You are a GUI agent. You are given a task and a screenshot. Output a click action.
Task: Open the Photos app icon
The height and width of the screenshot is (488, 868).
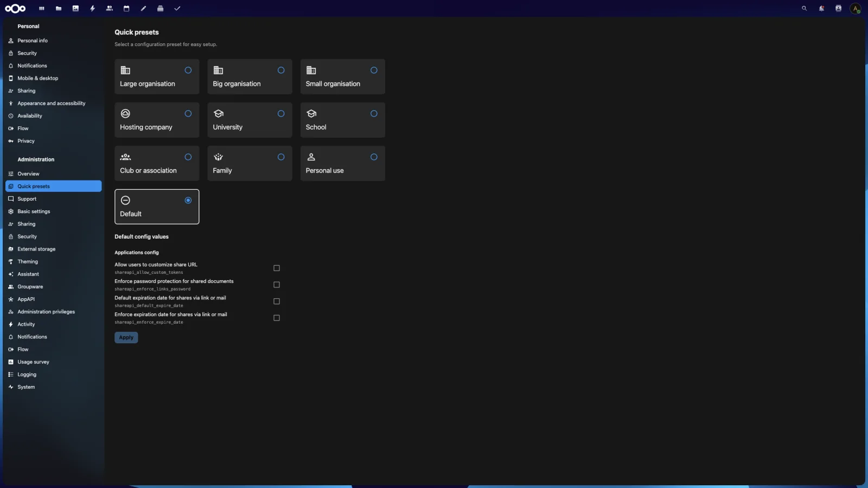[x=75, y=8]
